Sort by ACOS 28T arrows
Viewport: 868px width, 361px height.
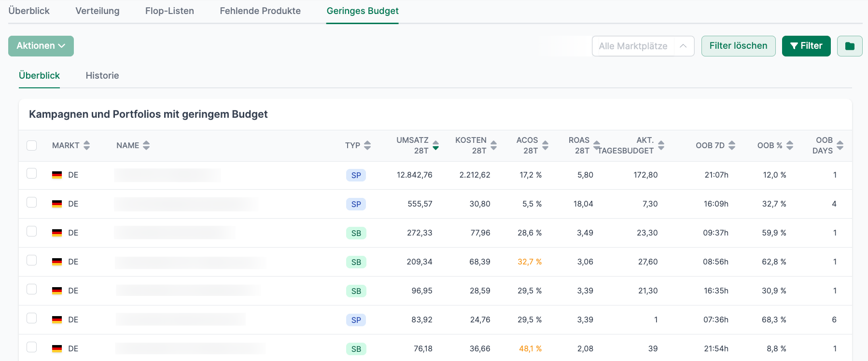coord(545,145)
